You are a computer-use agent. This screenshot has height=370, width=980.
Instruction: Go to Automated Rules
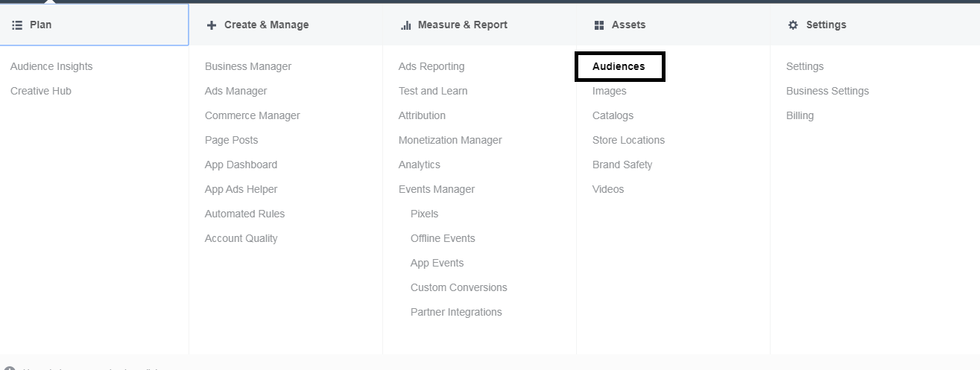[x=244, y=214]
